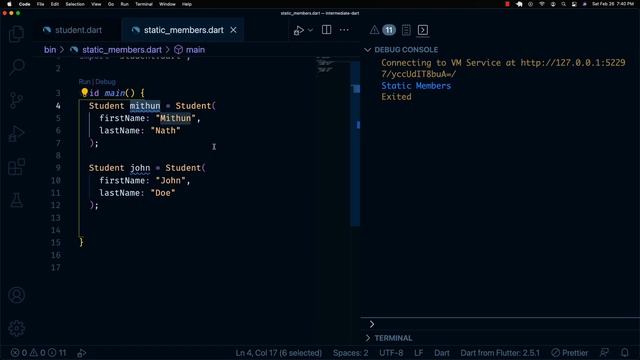
Task: Split the editor to the right
Action: tap(327, 30)
